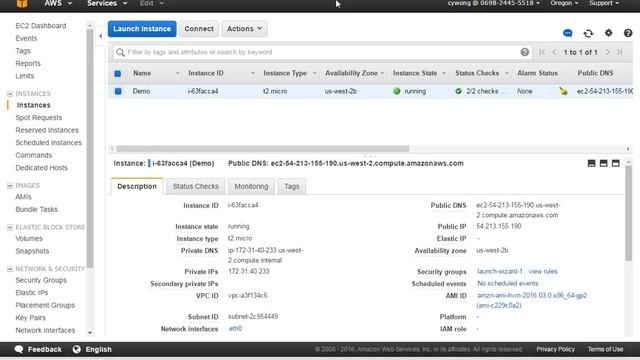Switch to the Status Checks tab
The height and width of the screenshot is (360, 640).
click(x=196, y=186)
